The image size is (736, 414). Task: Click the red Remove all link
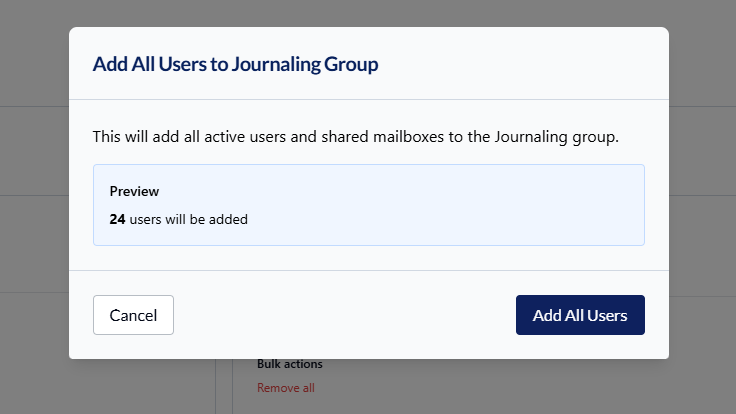[x=285, y=388]
